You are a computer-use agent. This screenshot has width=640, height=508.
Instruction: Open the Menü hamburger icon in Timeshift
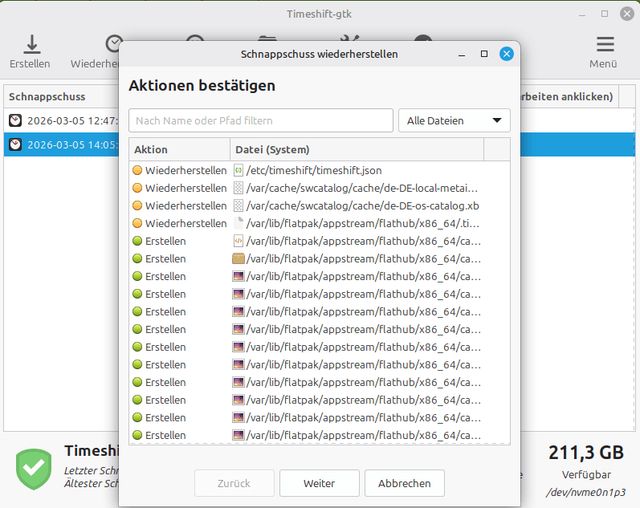point(605,44)
